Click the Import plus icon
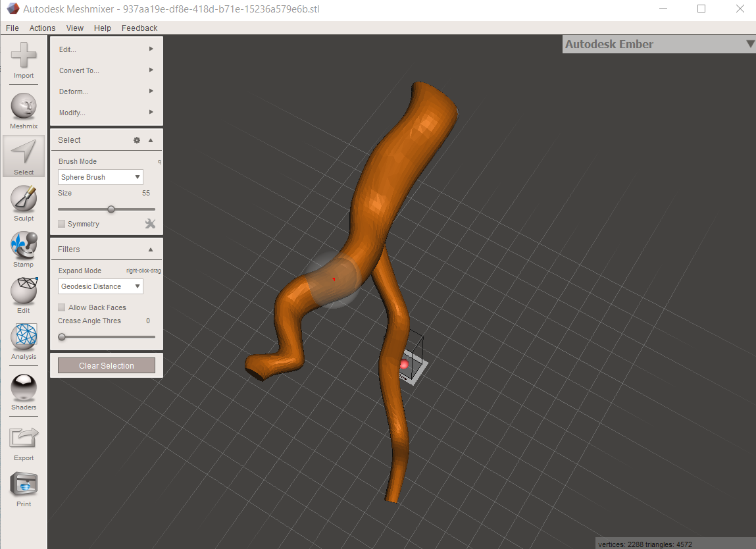 point(24,55)
